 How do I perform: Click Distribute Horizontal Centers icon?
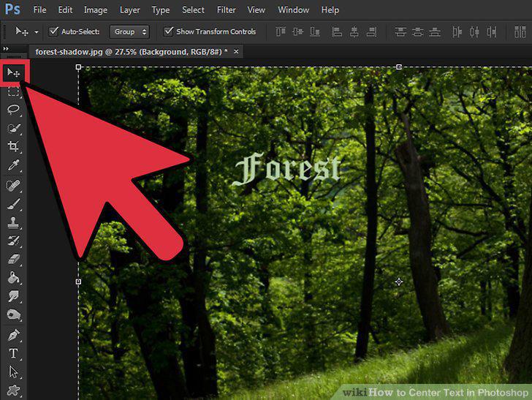(x=474, y=31)
